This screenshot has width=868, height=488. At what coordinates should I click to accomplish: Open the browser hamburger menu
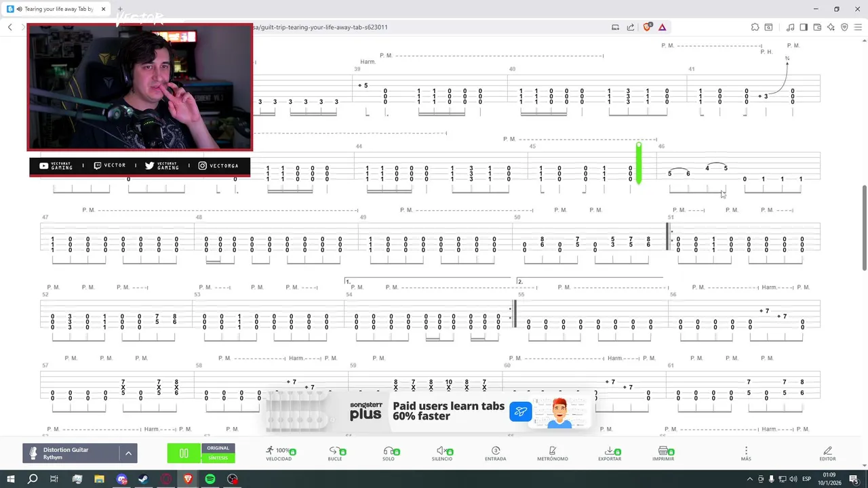pyautogui.click(x=857, y=27)
